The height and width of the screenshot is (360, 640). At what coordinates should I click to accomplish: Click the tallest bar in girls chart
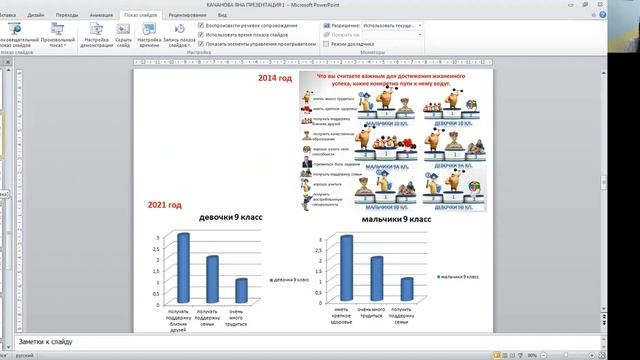(x=183, y=268)
